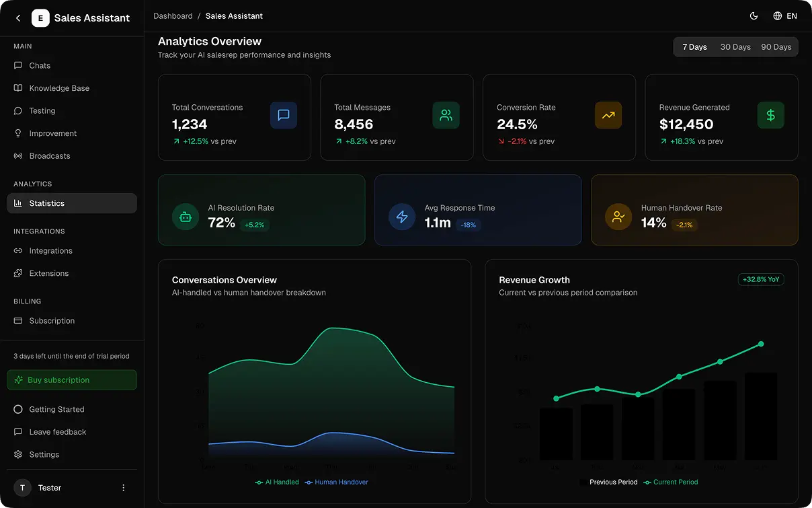812x508 pixels.
Task: Open Settings from the sidebar
Action: (44, 455)
